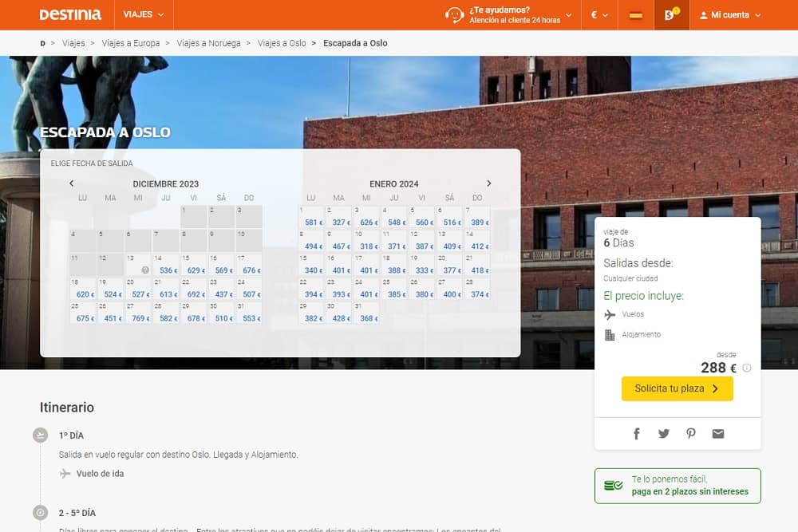Select December 18 at 620 €
Screen dimensions: 798x532
[x=82, y=289]
